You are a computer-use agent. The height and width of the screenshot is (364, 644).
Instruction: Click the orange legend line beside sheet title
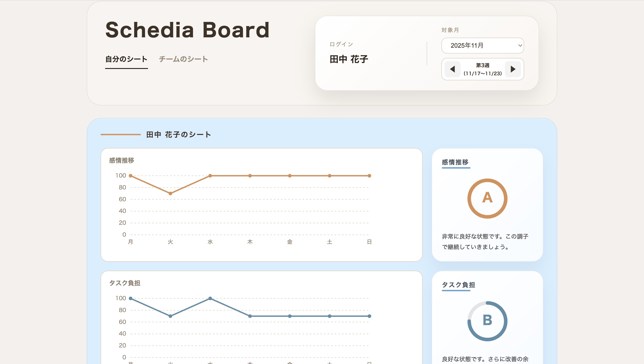tap(120, 135)
